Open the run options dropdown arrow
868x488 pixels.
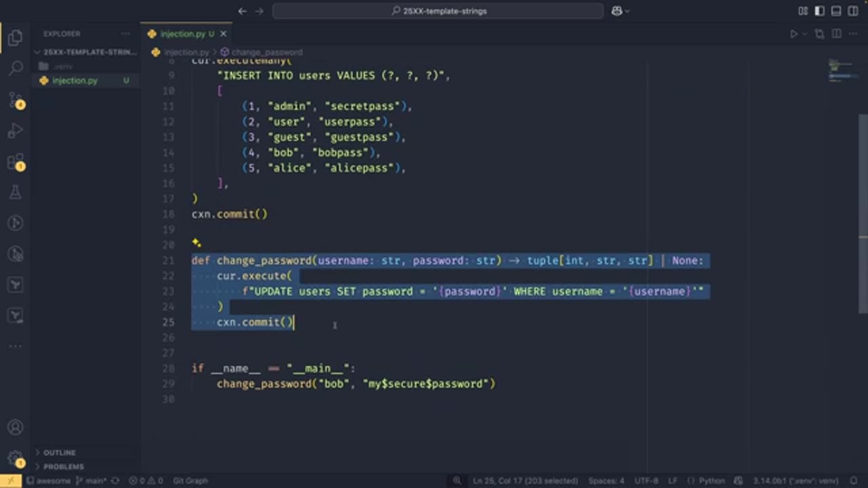(805, 34)
